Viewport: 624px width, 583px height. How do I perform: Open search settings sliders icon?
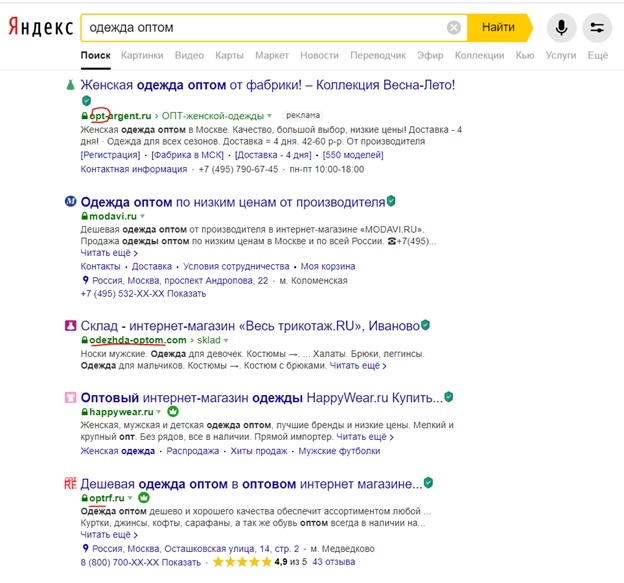tap(597, 27)
